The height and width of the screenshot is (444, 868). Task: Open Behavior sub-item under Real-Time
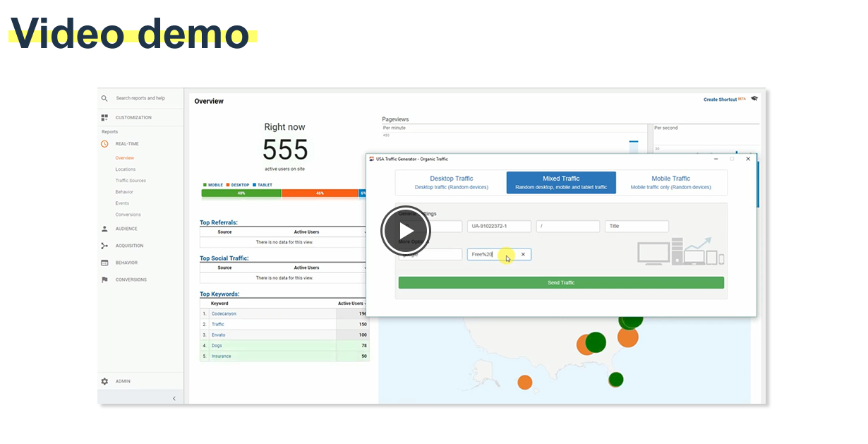[124, 192]
